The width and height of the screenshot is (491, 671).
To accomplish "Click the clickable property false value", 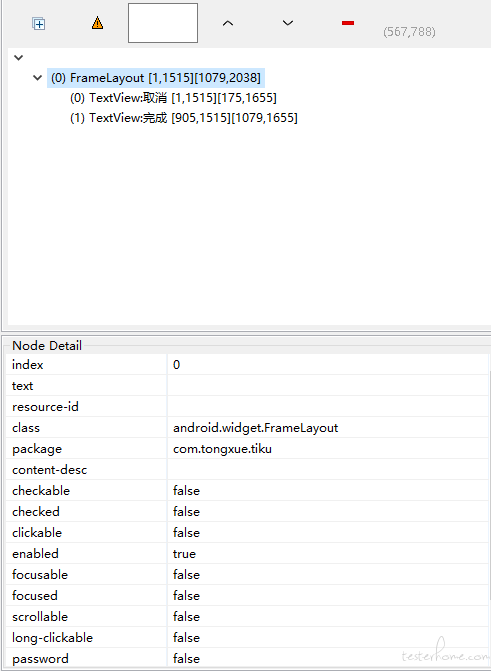I will [186, 533].
